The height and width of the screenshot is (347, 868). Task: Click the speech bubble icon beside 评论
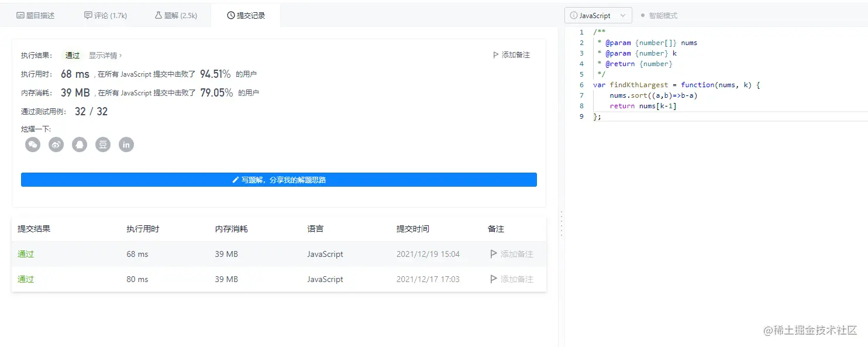pos(88,16)
